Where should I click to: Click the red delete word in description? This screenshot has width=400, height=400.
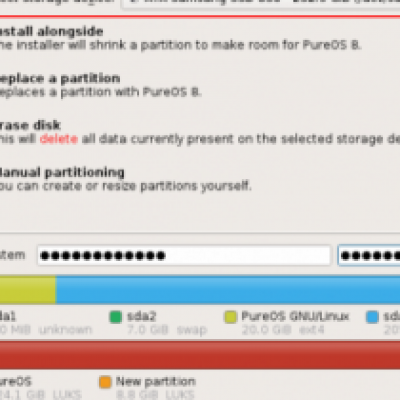point(59,139)
